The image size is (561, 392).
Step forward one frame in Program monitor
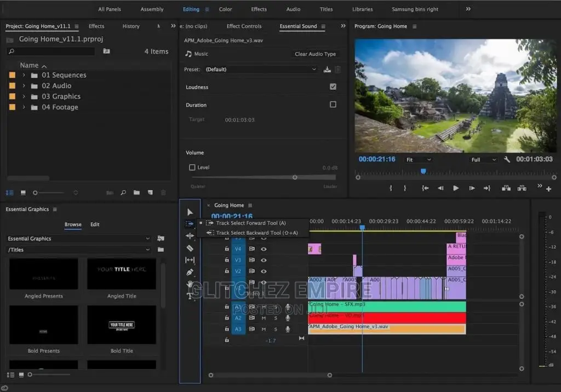point(472,188)
